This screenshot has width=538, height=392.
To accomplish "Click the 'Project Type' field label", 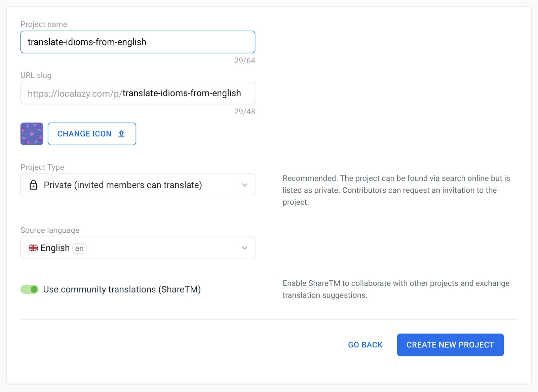I will click(x=42, y=167).
